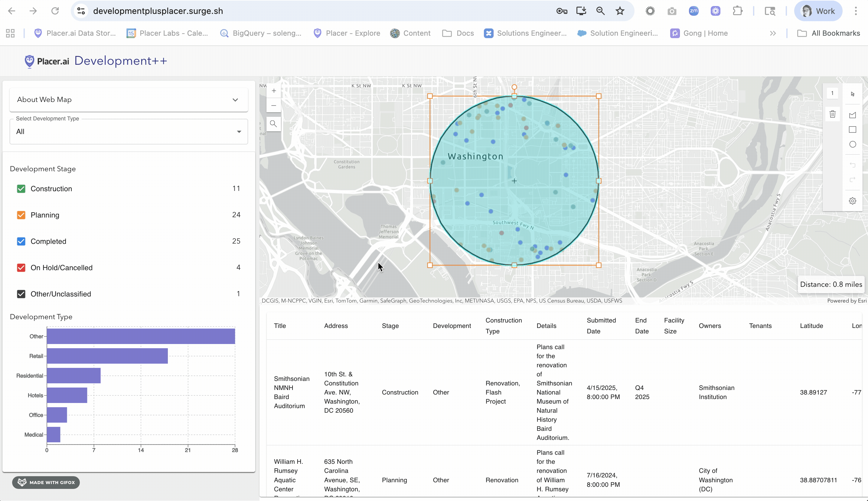This screenshot has width=868, height=501.
Task: Open the browser page zoom control
Action: [x=600, y=11]
